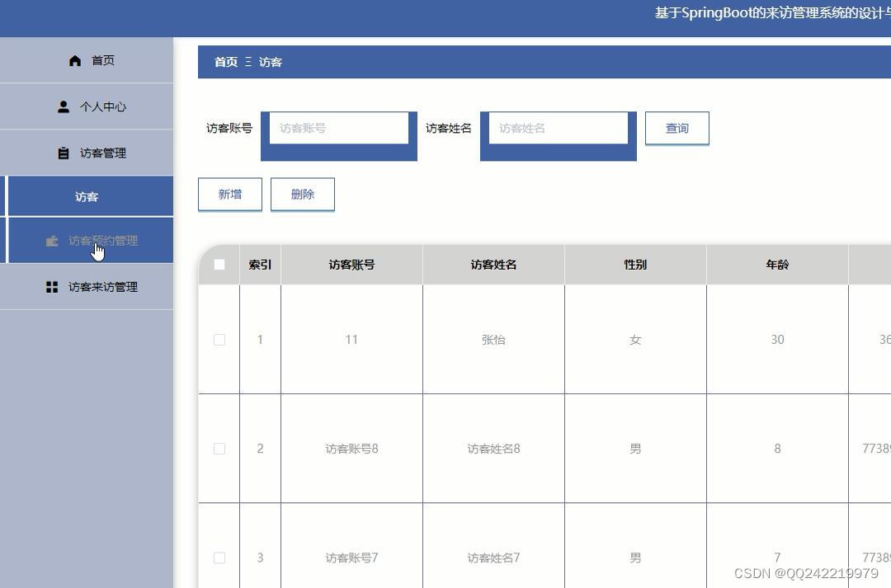Click inside the 访客账号 input field
Image resolution: width=891 pixels, height=588 pixels.
click(338, 128)
